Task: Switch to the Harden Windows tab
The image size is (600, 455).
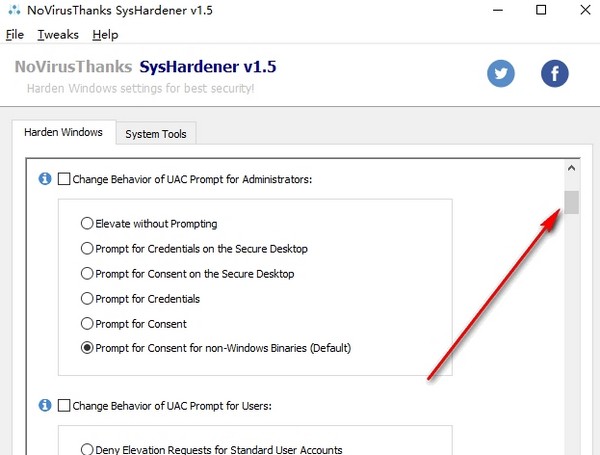Action: pos(63,133)
